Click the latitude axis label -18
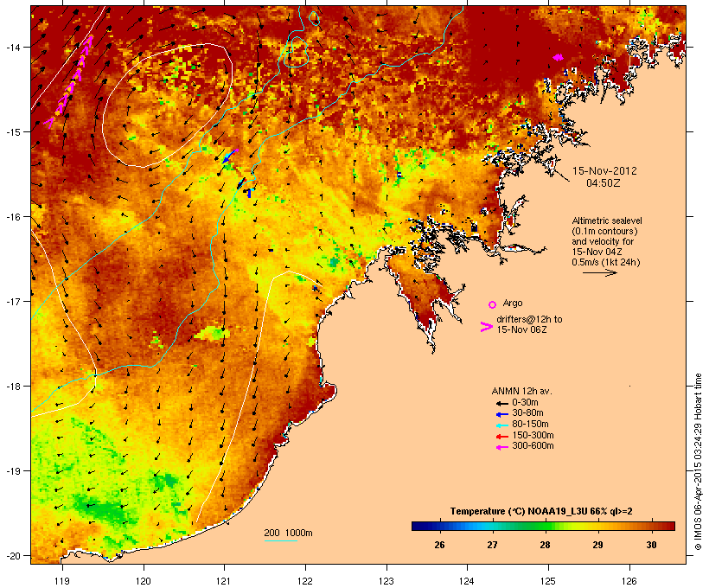The height and width of the screenshot is (588, 709). click(13, 387)
